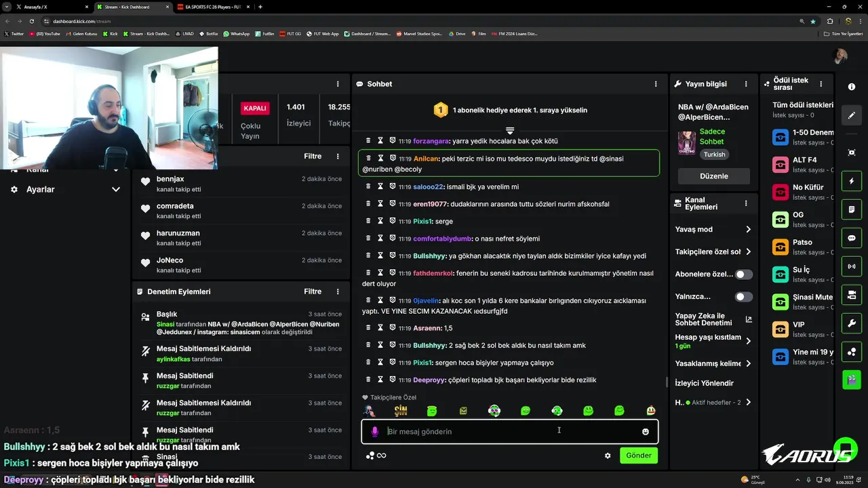This screenshot has height=488, width=868.
Task: Click Filtre in Denetim Eylemleri panel
Action: [x=313, y=291]
